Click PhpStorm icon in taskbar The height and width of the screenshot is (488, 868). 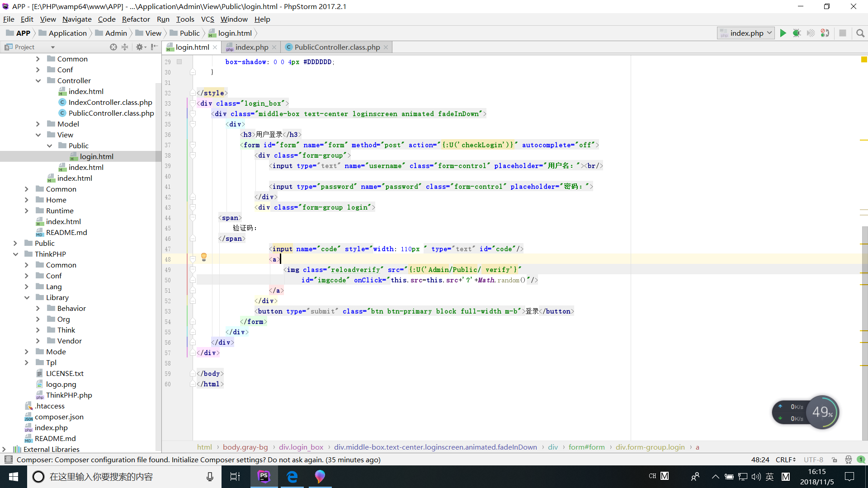tap(264, 477)
